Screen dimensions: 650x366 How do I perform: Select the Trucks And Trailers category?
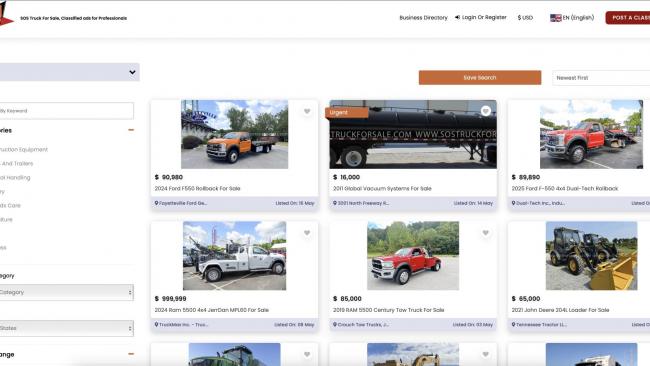17,164
